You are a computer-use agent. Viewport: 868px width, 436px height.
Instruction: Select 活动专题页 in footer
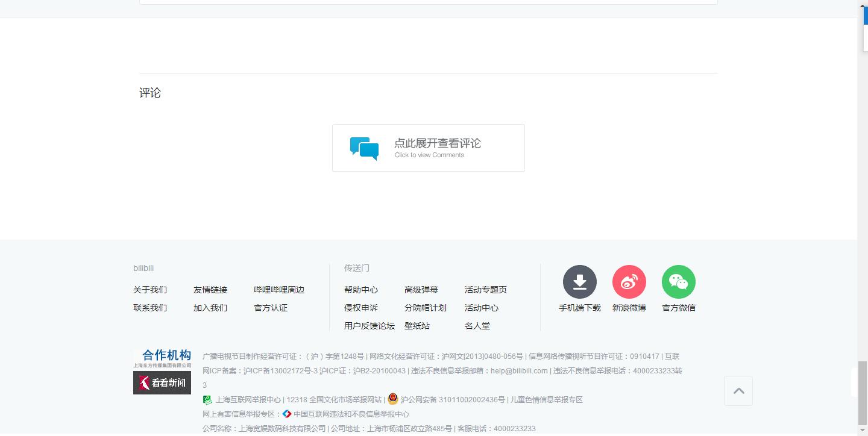point(485,290)
